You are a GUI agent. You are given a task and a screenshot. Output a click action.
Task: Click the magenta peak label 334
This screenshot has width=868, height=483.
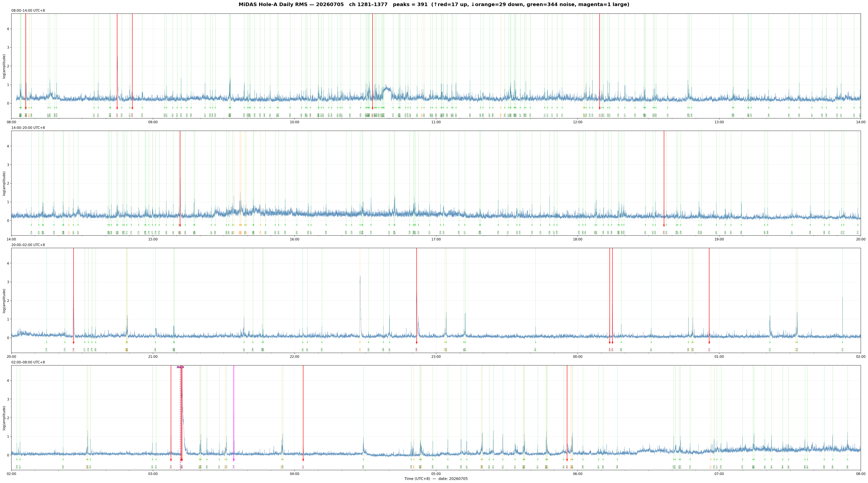tap(233, 467)
